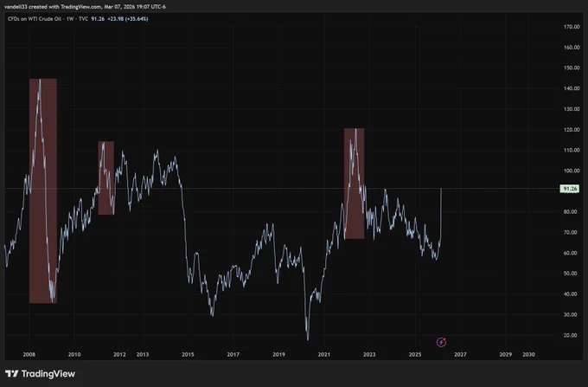The image size is (588, 387).
Task: Click the 80.00 price axis label
Action: 572,212
